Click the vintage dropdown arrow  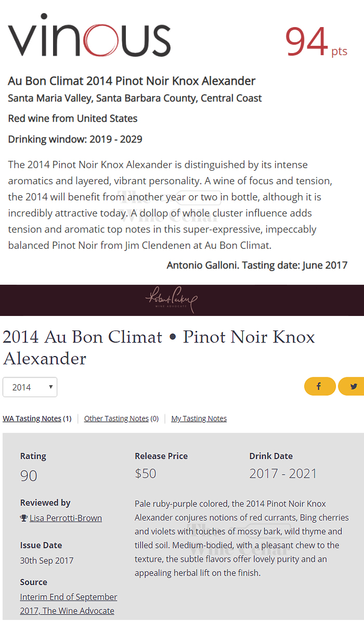50,387
